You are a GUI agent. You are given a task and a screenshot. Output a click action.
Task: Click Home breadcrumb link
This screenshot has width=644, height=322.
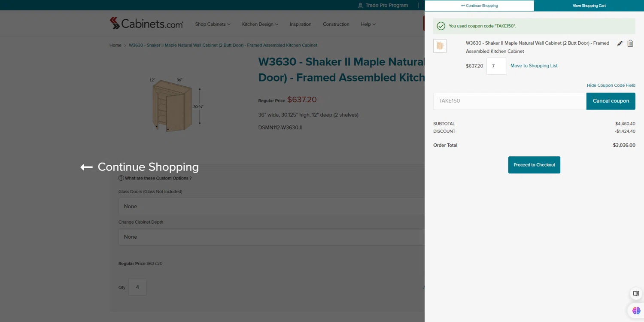coord(115,45)
